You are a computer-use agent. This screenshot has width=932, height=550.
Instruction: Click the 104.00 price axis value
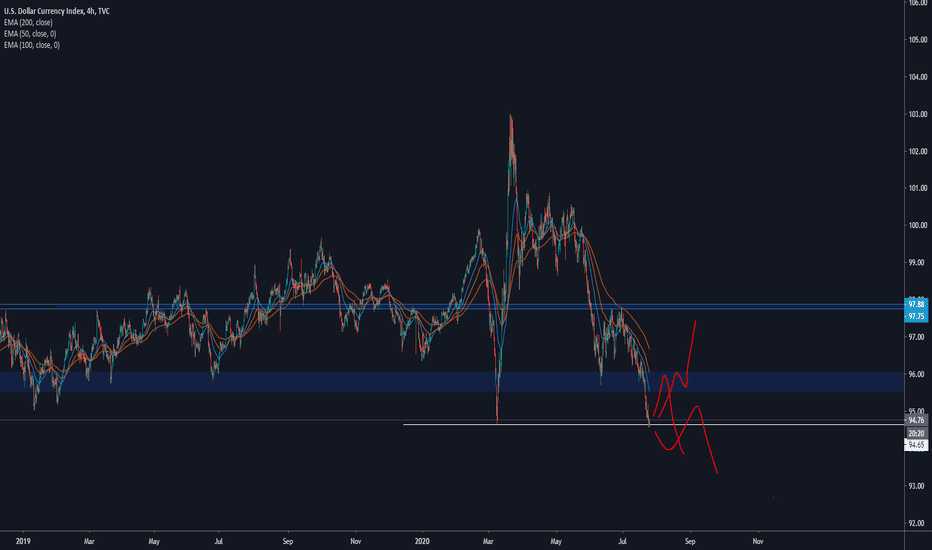[918, 77]
